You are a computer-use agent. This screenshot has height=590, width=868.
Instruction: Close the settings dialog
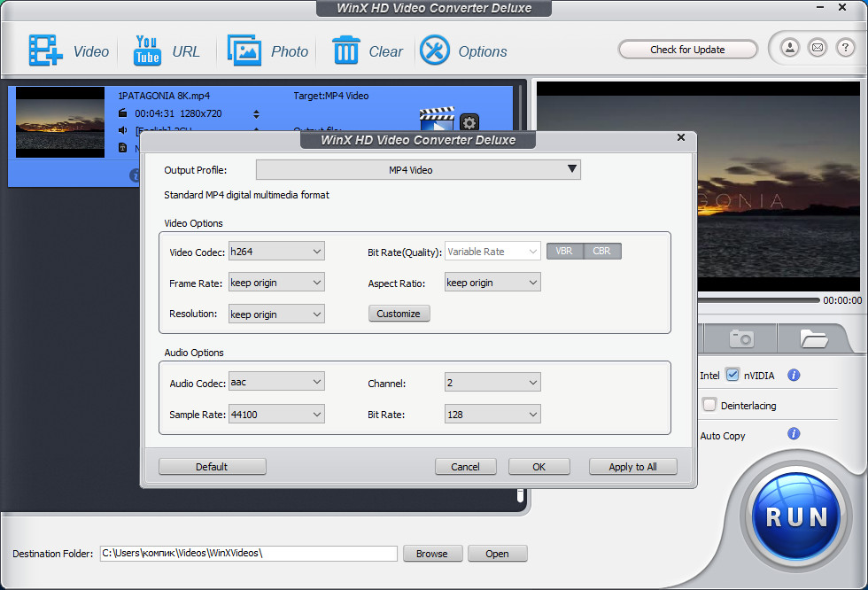(681, 137)
